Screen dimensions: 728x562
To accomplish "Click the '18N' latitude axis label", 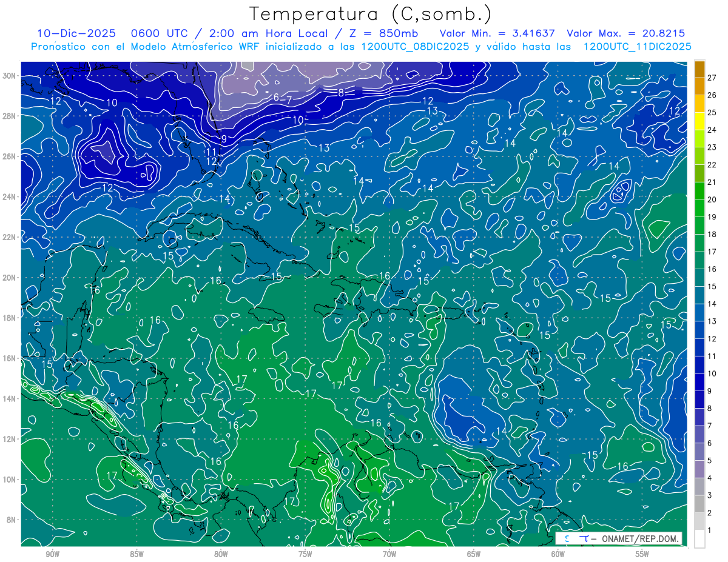I will [10, 318].
